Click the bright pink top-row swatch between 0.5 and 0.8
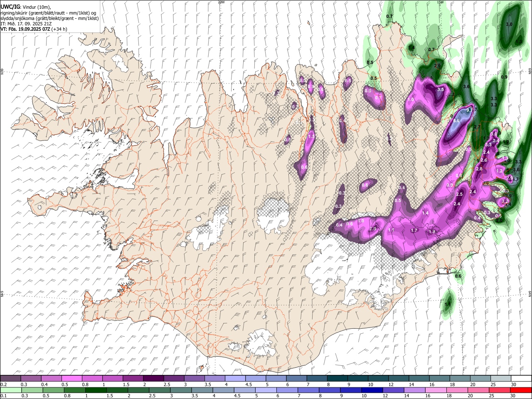The height and width of the screenshot is (399, 532). click(72, 378)
